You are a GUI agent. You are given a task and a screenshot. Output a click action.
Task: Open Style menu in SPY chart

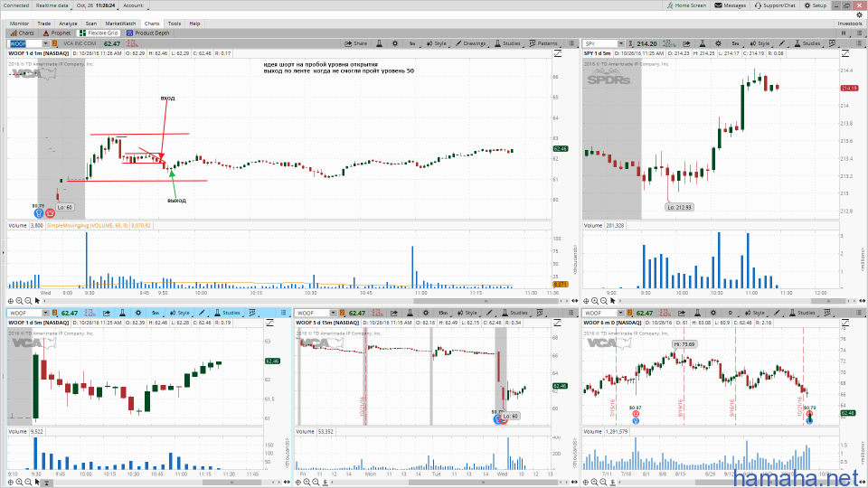pyautogui.click(x=759, y=43)
